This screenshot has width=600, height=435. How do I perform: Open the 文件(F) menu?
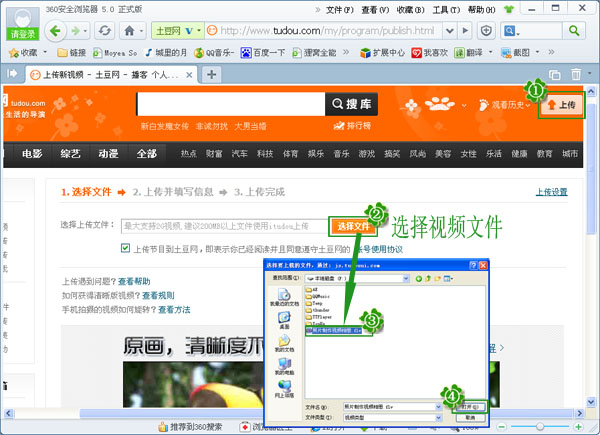click(x=339, y=10)
